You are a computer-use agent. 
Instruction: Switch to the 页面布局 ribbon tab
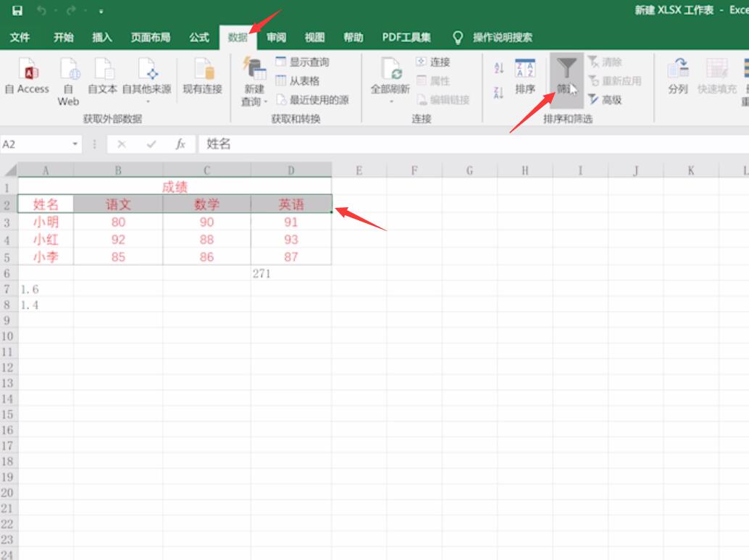(x=151, y=37)
